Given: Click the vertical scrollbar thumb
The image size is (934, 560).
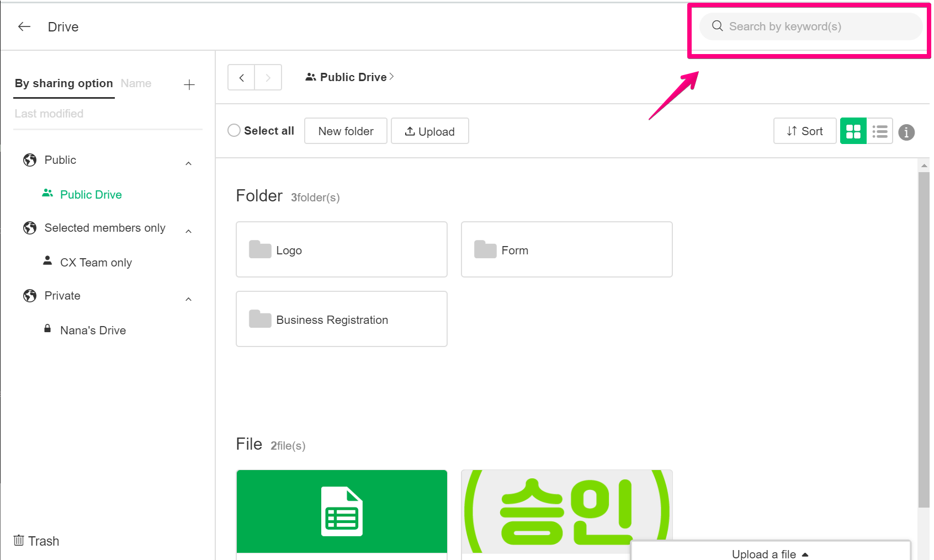Looking at the screenshot, I should [924, 339].
